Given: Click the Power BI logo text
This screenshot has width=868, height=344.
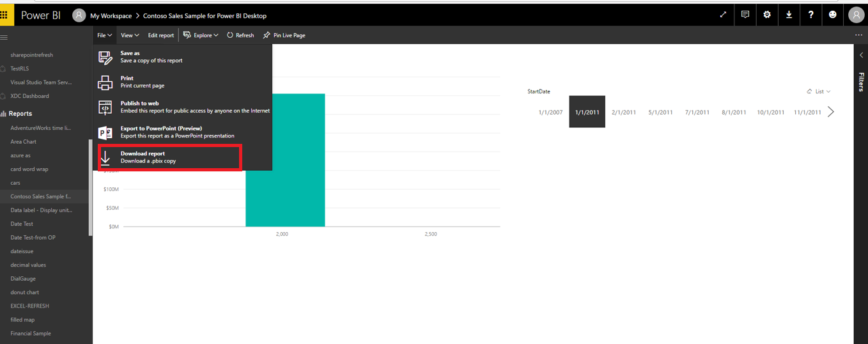Looking at the screenshot, I should point(41,15).
